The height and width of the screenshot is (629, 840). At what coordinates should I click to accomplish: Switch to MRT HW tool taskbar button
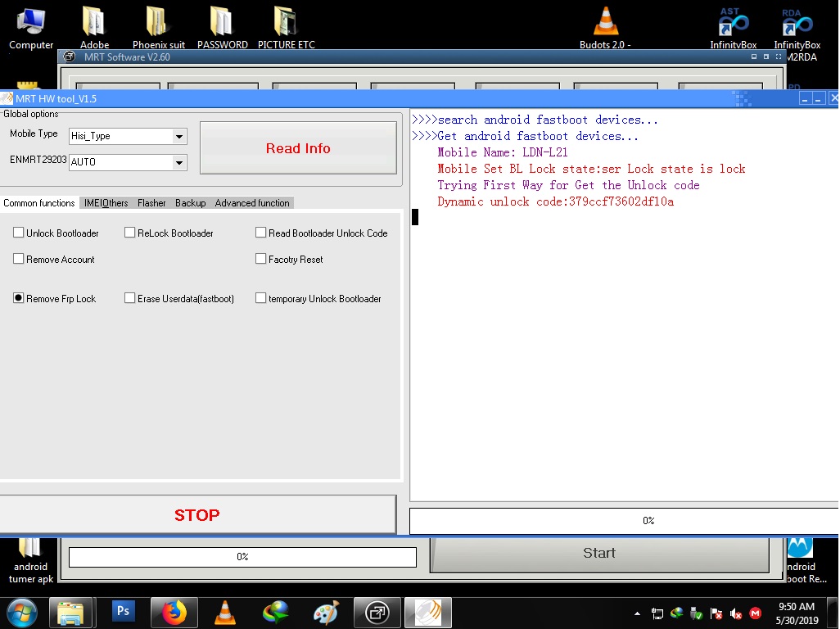click(427, 613)
